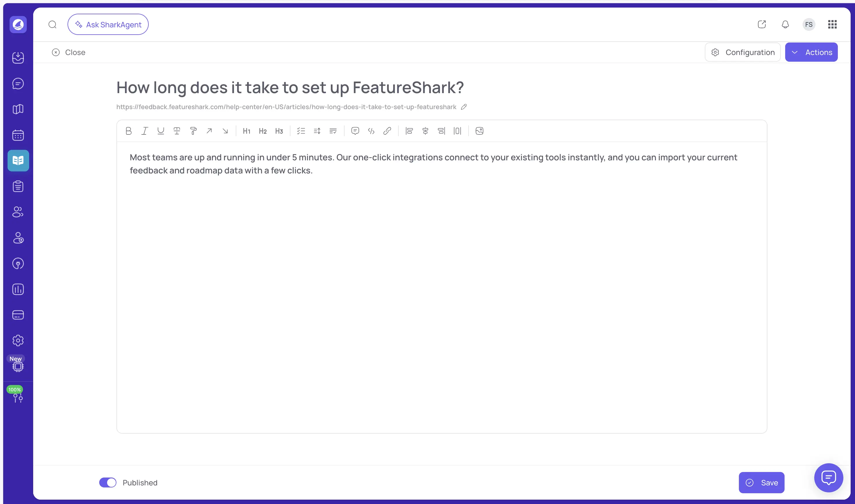Viewport: 855px width, 504px height.
Task: Click the article title heading field
Action: tap(290, 88)
